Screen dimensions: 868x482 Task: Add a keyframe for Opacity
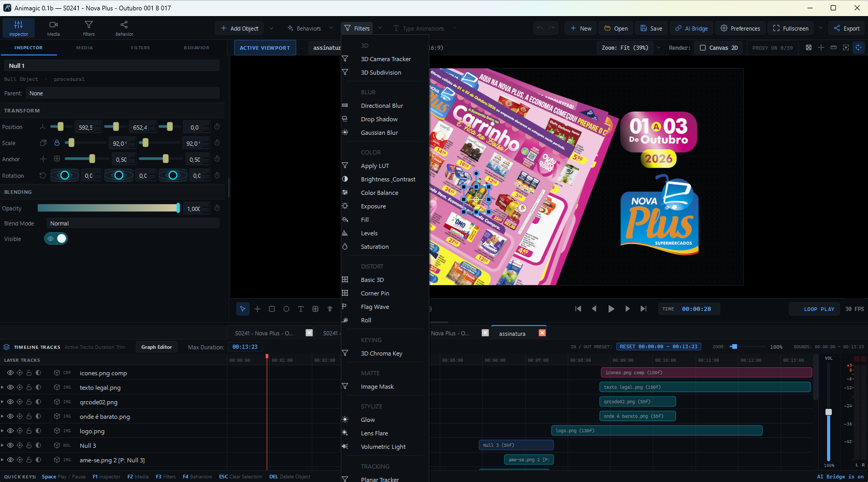click(217, 208)
